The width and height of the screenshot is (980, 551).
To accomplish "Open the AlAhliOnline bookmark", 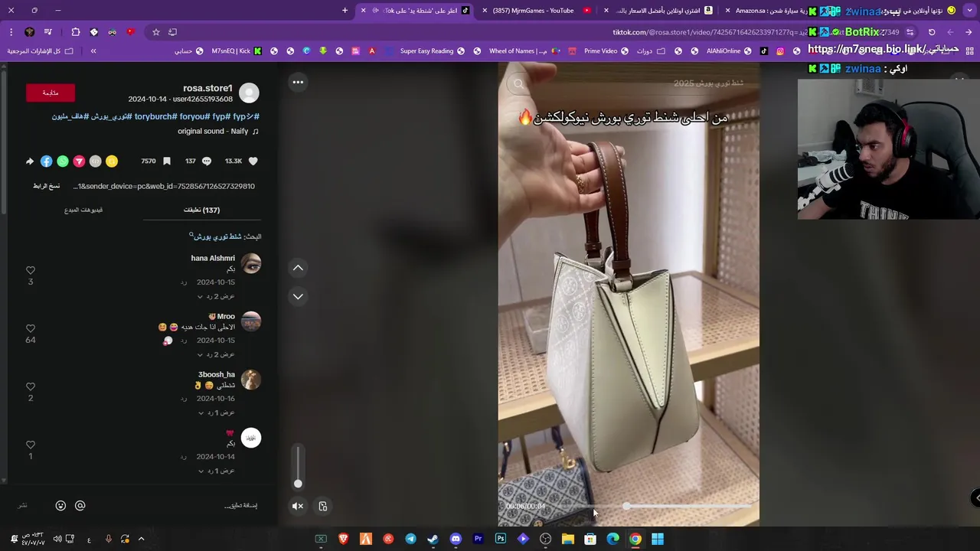I will (x=728, y=51).
